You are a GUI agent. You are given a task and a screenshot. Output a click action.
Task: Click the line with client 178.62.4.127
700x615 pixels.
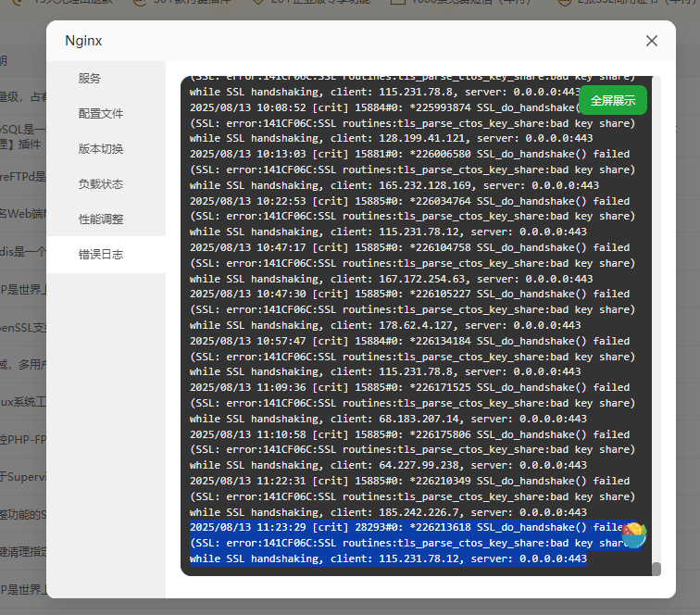point(385,325)
